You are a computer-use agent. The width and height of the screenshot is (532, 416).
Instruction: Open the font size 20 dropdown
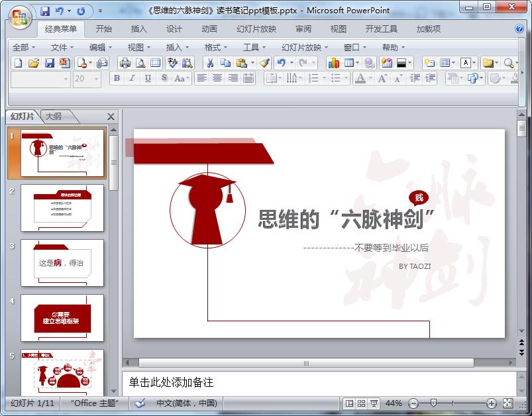(96, 79)
